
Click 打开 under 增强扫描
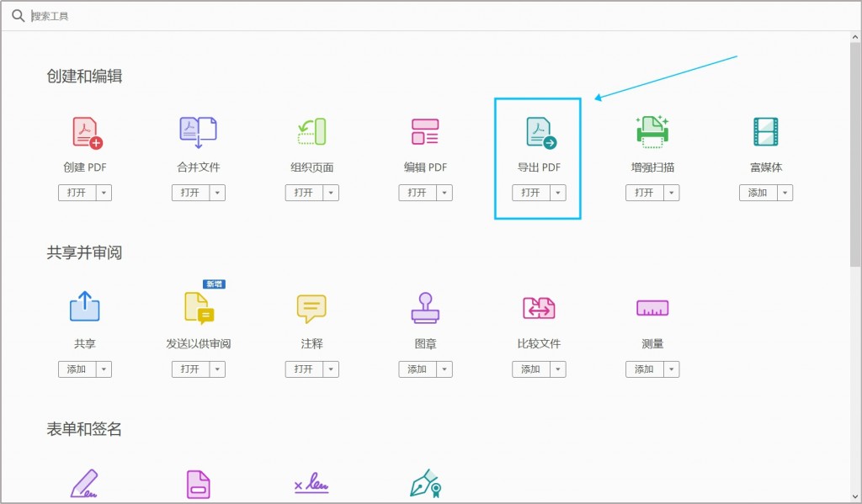(644, 193)
